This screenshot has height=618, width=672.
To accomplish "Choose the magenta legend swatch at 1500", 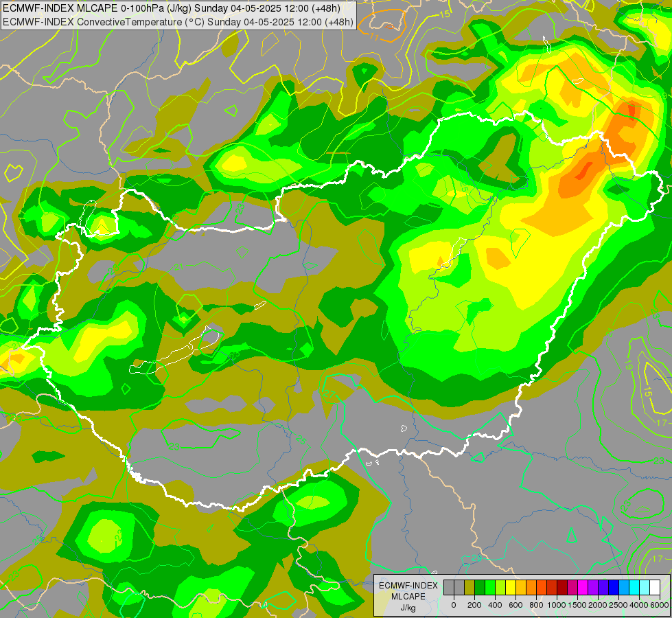I will click(x=583, y=587).
